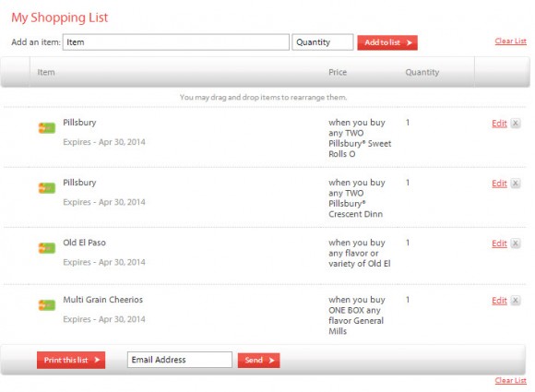Focus the Item name input field
This screenshot has height=392, width=535.
point(175,42)
